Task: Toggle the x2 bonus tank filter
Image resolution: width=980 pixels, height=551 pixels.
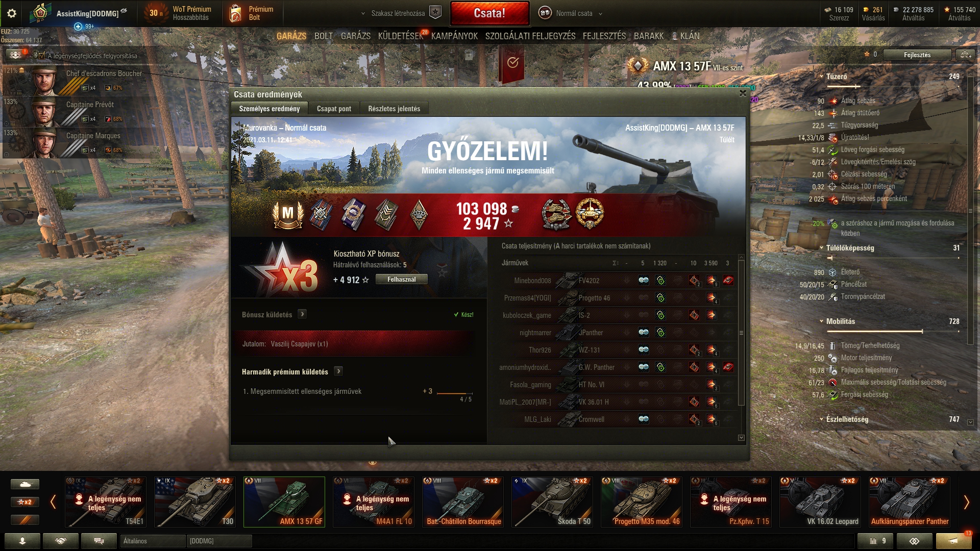Action: point(25,502)
